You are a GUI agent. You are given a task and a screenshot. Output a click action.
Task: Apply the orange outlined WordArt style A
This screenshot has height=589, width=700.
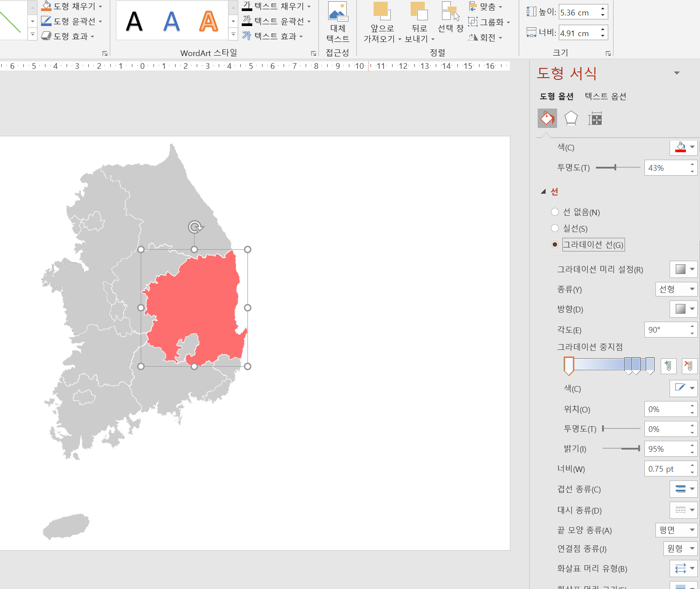coord(209,21)
